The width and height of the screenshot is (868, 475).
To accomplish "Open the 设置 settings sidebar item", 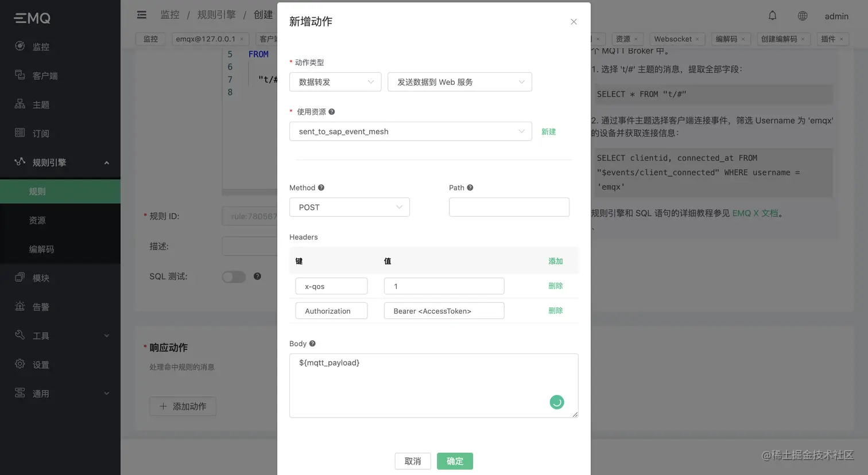I will point(60,364).
